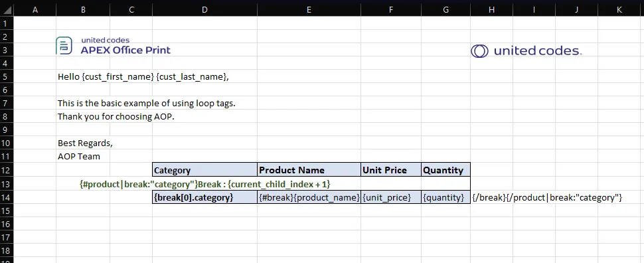The height and width of the screenshot is (263, 644).
Task: Select the '{unit_price}' cell
Action: (x=390, y=197)
